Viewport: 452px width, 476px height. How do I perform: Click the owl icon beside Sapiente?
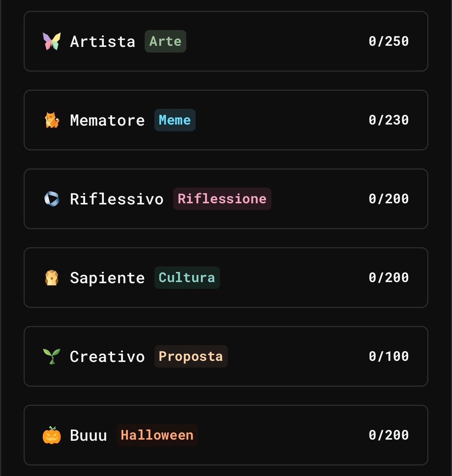click(52, 278)
